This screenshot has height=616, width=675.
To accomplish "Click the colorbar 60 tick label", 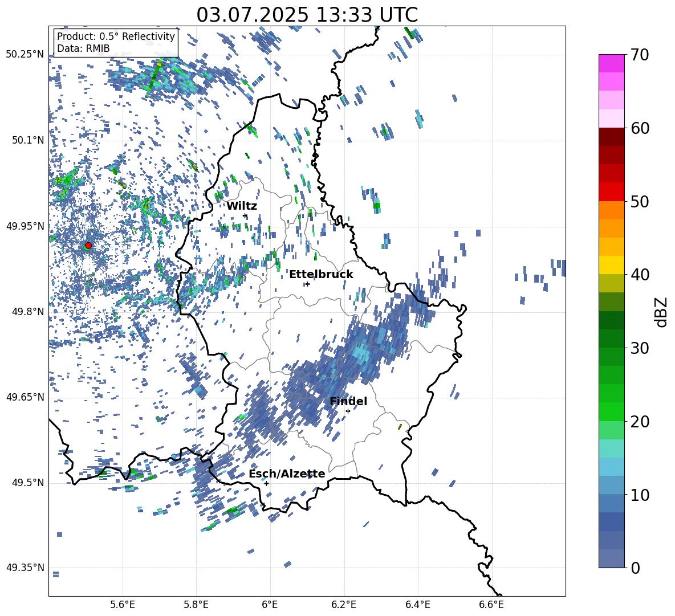I will [640, 128].
